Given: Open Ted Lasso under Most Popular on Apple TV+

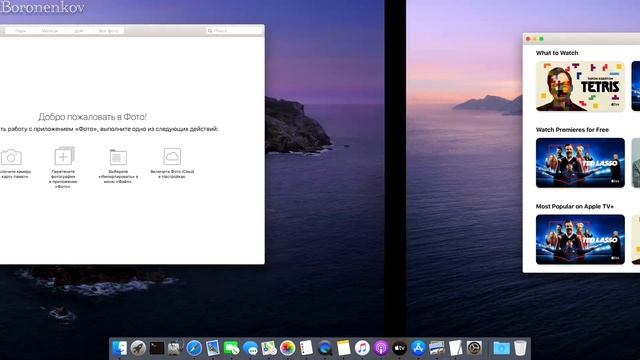Looking at the screenshot, I should [x=580, y=240].
